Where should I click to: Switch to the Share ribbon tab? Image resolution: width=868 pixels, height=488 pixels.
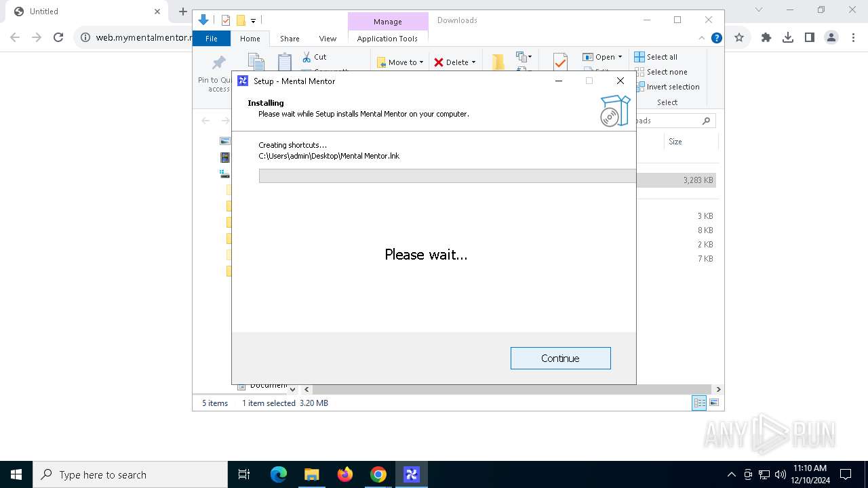(x=290, y=39)
